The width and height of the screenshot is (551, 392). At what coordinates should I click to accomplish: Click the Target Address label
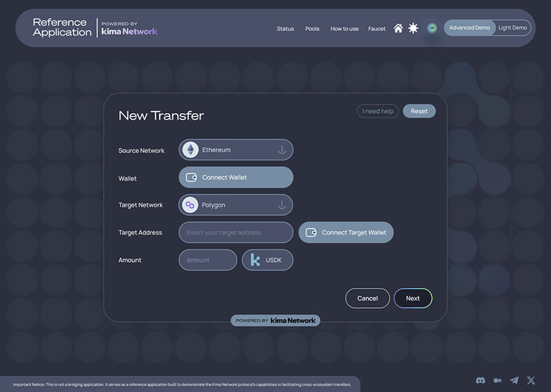[141, 233]
